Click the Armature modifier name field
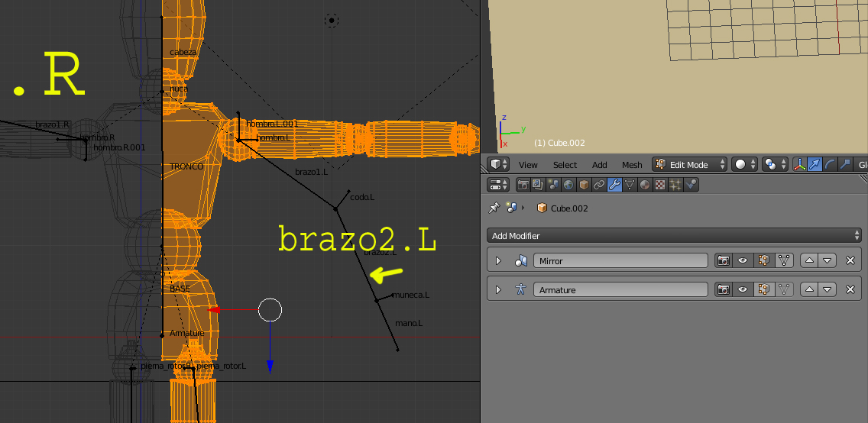This screenshot has width=868, height=423. (x=620, y=289)
